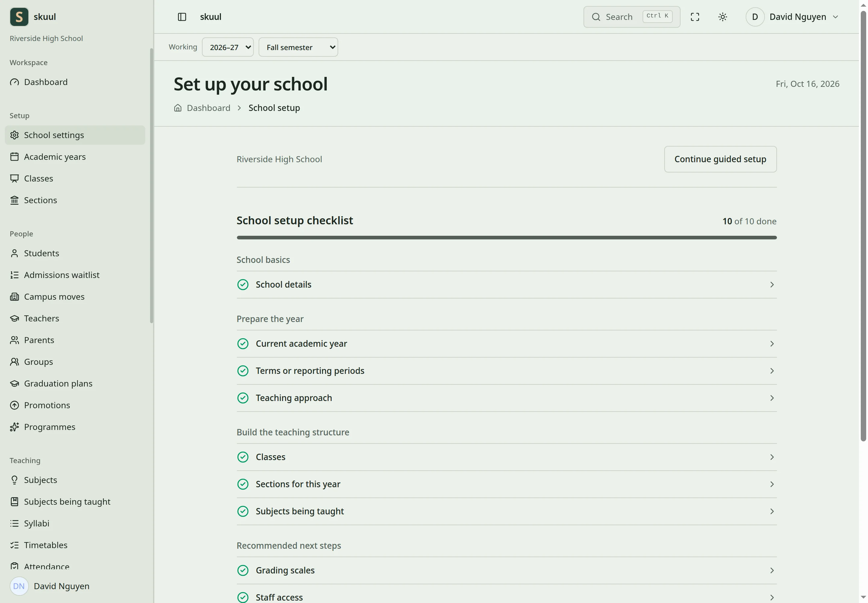This screenshot has height=603, width=868.
Task: Click the D avatar in header
Action: pos(755,17)
